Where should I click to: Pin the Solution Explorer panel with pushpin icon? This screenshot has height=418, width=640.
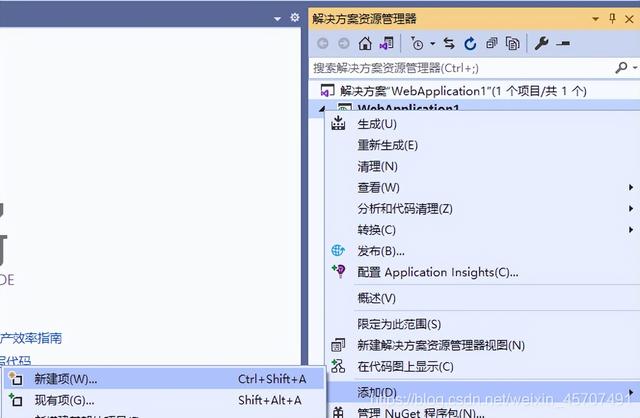[x=612, y=18]
